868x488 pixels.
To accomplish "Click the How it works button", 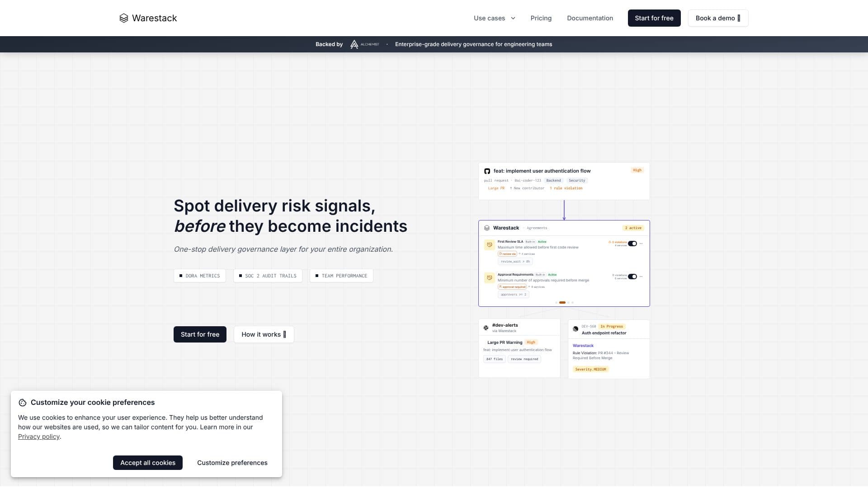I will coord(264,334).
